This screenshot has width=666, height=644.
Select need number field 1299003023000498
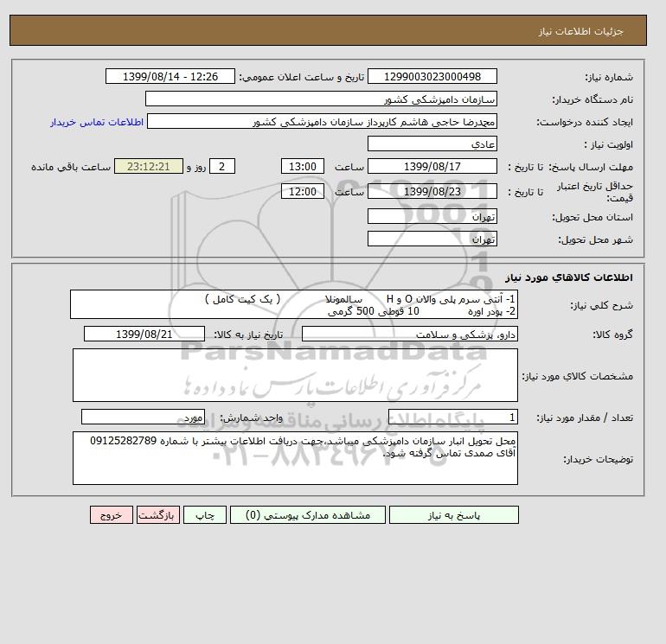432,76
